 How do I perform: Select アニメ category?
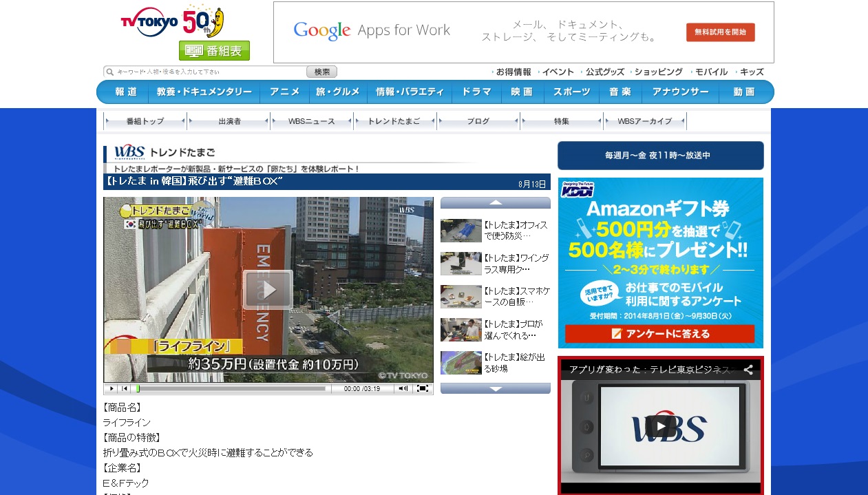(x=284, y=92)
